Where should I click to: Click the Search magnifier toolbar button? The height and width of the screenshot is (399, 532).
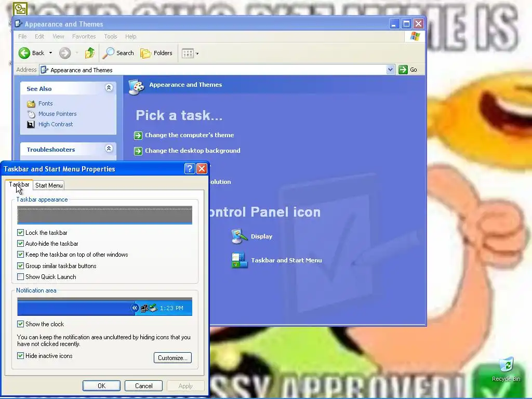pyautogui.click(x=118, y=53)
